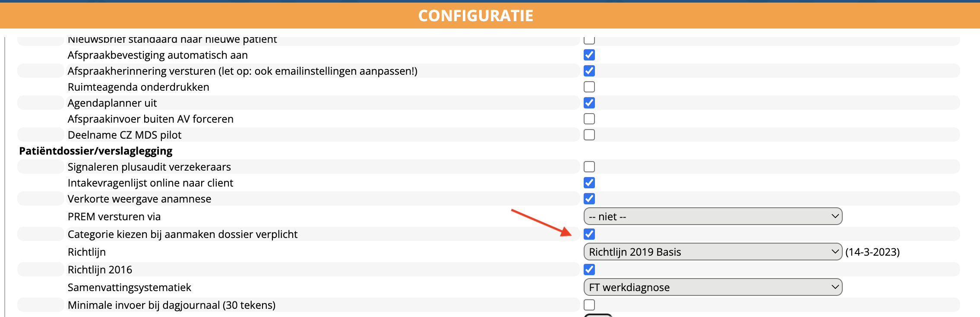Expand the Richtlijn 2019 Basis dropdown
Viewport: 980px width, 317px height.
[712, 252]
